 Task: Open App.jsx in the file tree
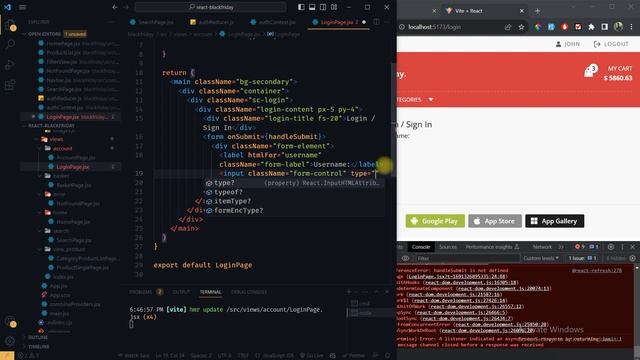(x=59, y=286)
